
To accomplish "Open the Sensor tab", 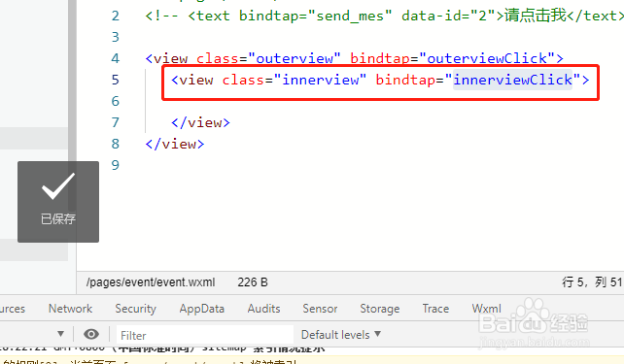I will pyautogui.click(x=320, y=309).
